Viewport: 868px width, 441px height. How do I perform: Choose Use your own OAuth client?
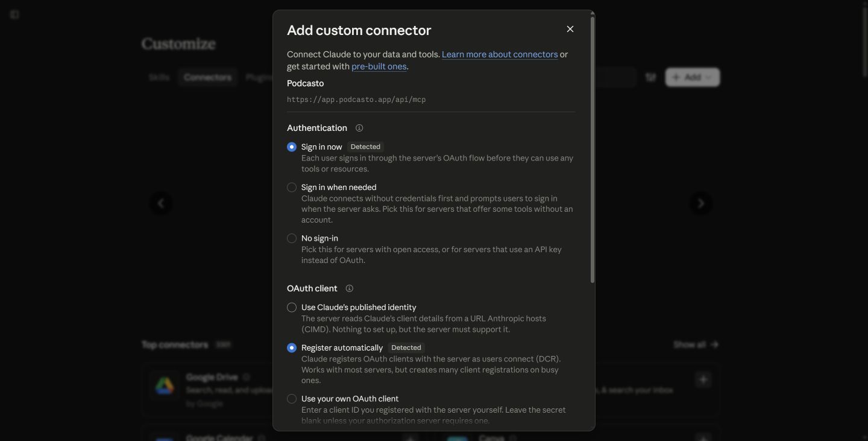(x=292, y=399)
